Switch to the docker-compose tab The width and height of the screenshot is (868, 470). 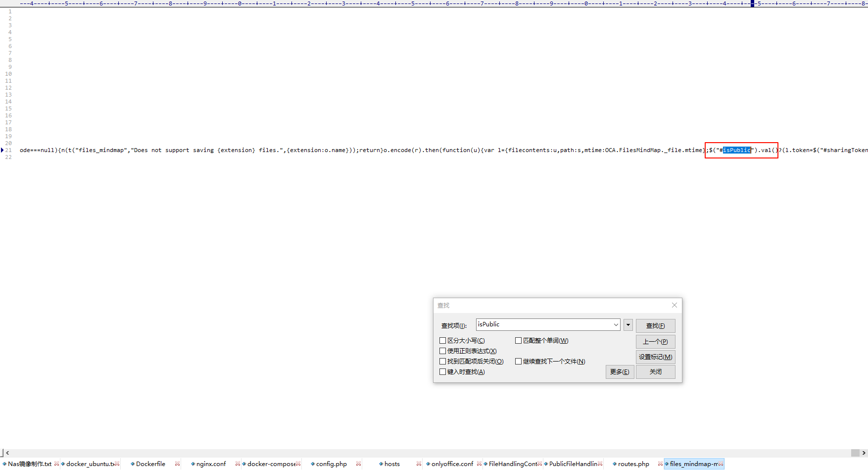pos(271,464)
